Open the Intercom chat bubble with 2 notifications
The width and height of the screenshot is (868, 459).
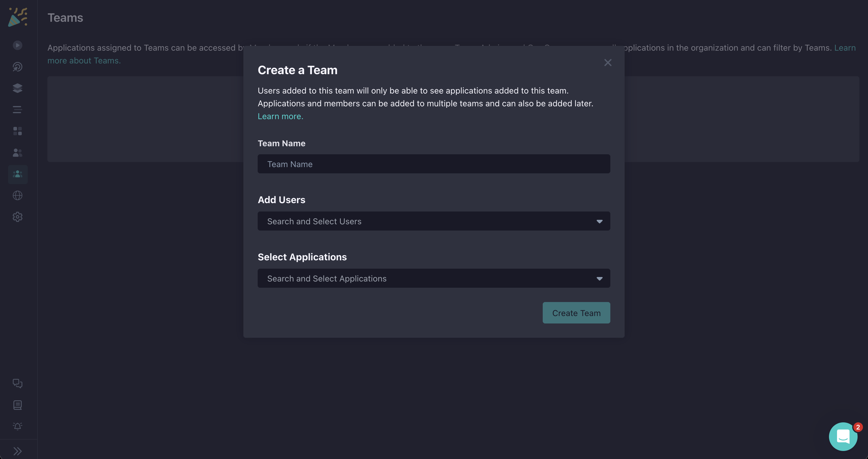(843, 436)
